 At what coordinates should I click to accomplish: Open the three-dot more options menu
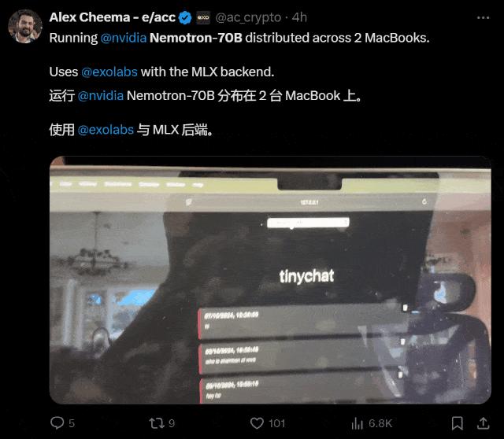[x=483, y=17]
